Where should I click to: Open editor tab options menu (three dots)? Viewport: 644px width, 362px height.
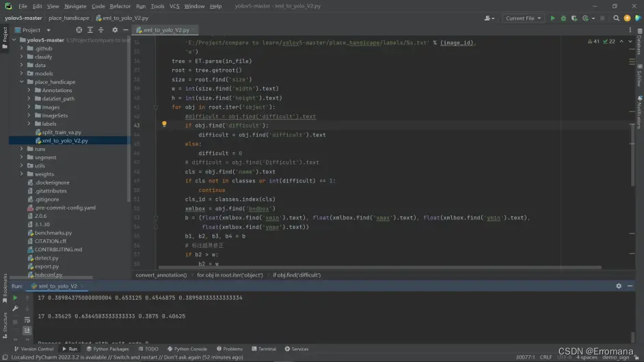click(x=630, y=30)
